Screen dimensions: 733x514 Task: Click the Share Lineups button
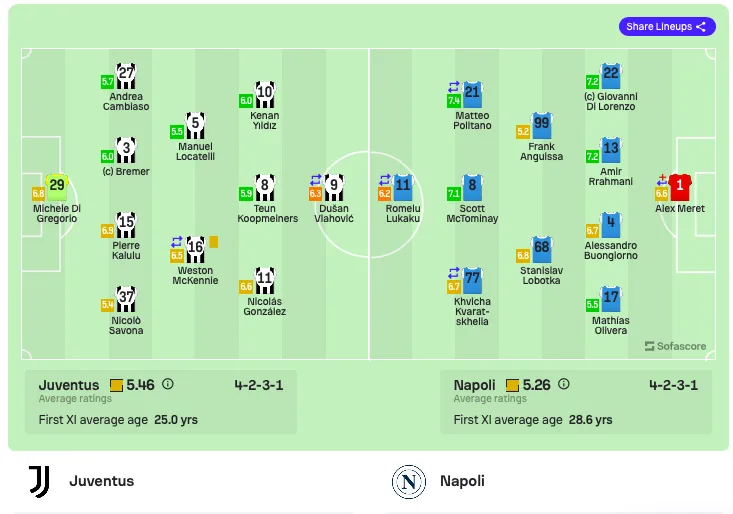click(x=667, y=27)
